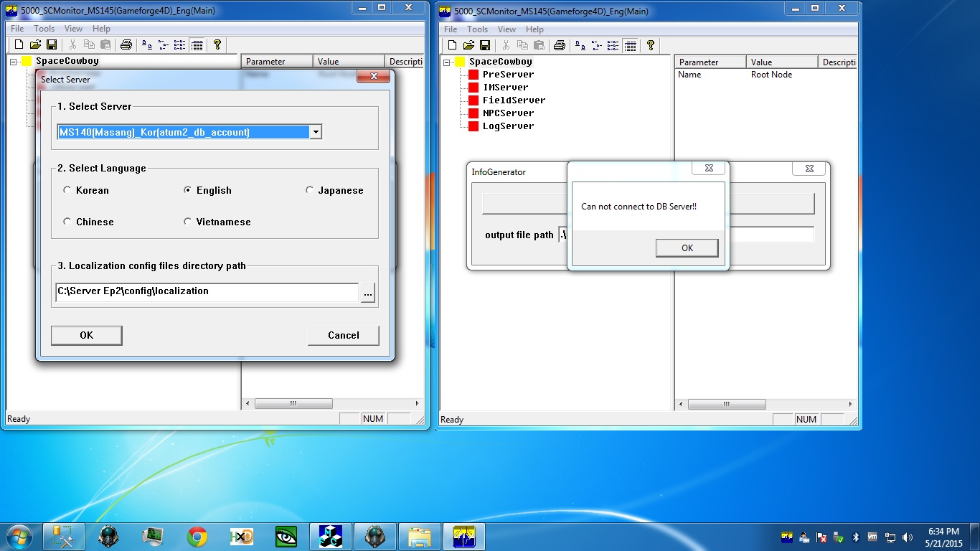980x551 pixels.
Task: Click the Open folder icon in the right window toolbar
Action: 468,45
